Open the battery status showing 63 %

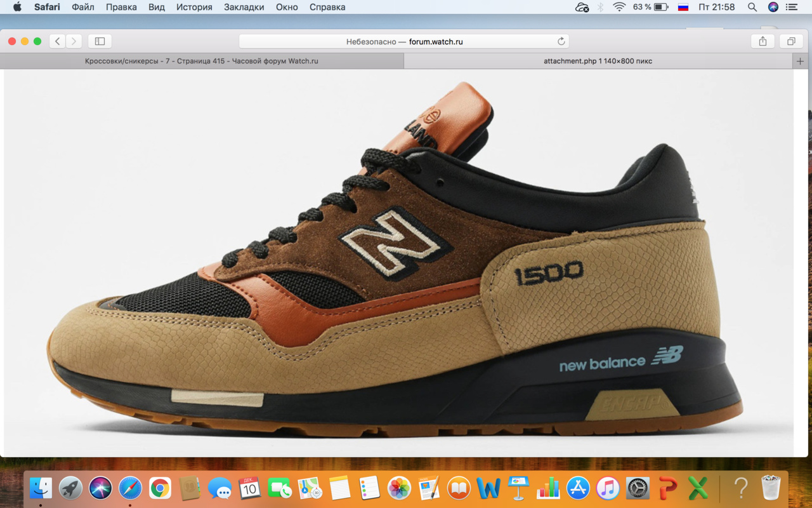coord(650,7)
